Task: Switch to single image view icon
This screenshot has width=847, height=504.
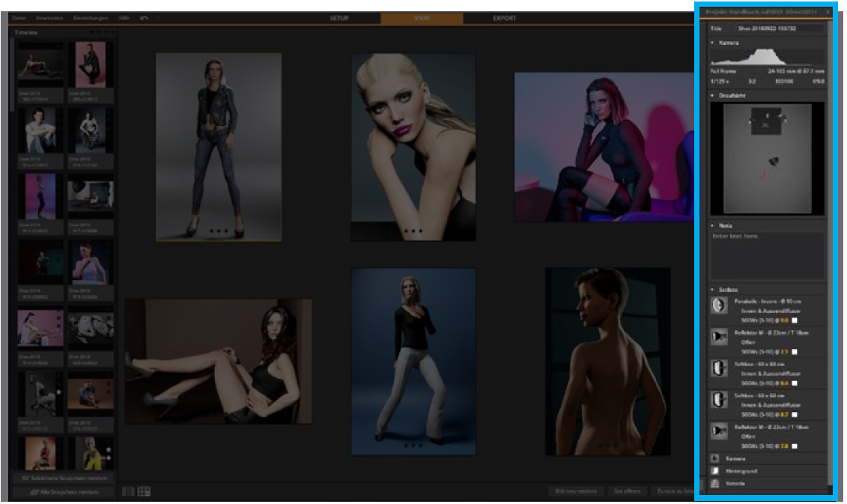Action: click(128, 491)
